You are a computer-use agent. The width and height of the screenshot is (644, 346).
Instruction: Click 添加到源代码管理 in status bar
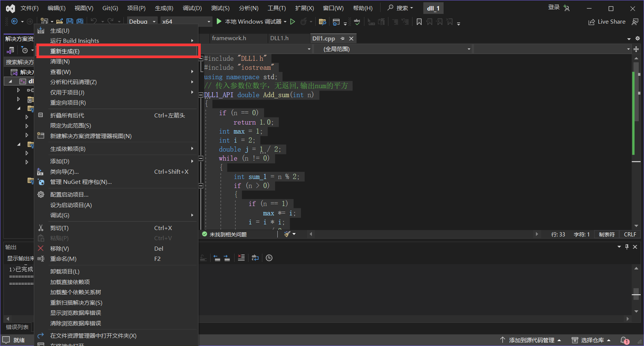pyautogui.click(x=531, y=340)
